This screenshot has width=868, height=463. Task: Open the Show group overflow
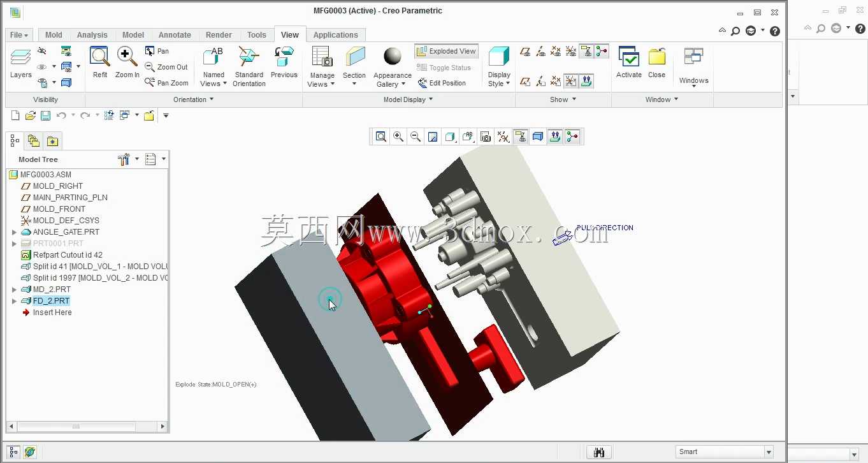pos(563,99)
